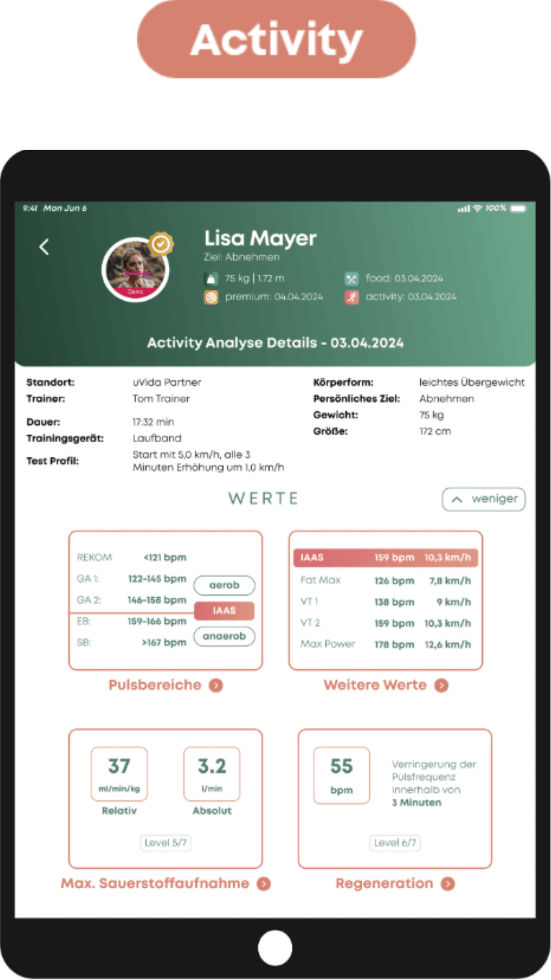Collapse values with the weniger button
Image resolution: width=551 pixels, height=980 pixels.
tap(483, 499)
